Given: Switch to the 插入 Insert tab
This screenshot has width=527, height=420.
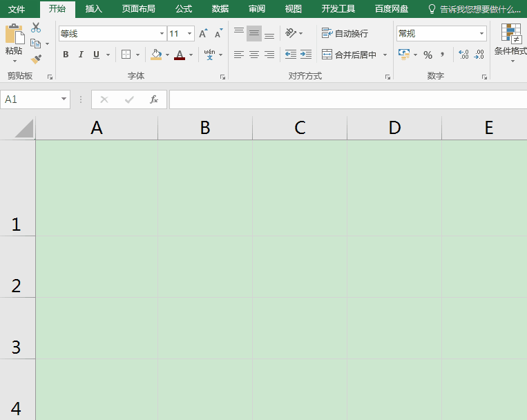Looking at the screenshot, I should (x=93, y=9).
